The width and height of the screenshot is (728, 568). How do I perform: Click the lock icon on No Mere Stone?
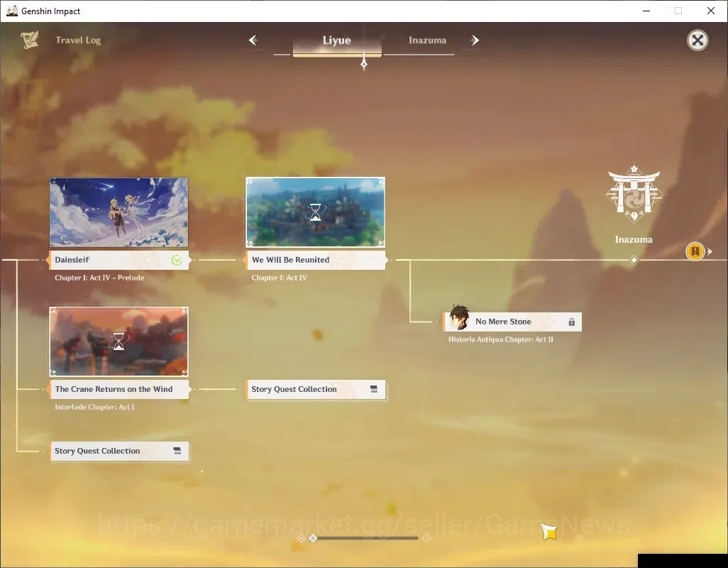coord(571,322)
